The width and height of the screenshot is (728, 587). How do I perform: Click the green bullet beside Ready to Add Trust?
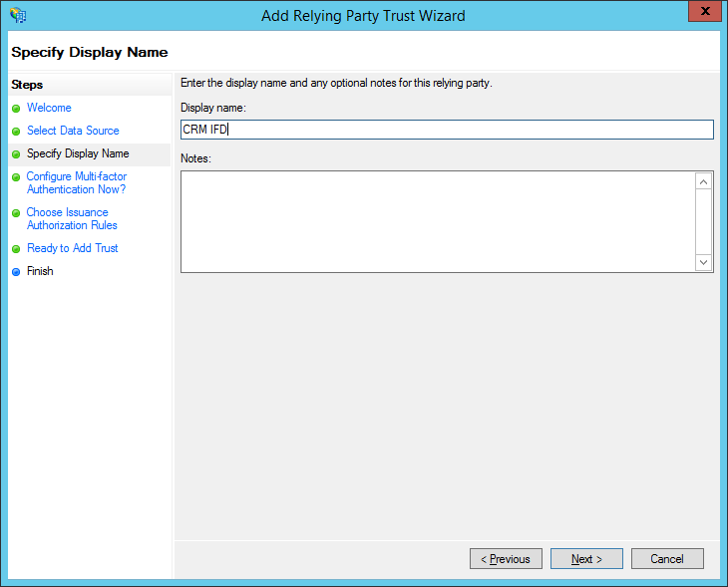[x=16, y=249]
